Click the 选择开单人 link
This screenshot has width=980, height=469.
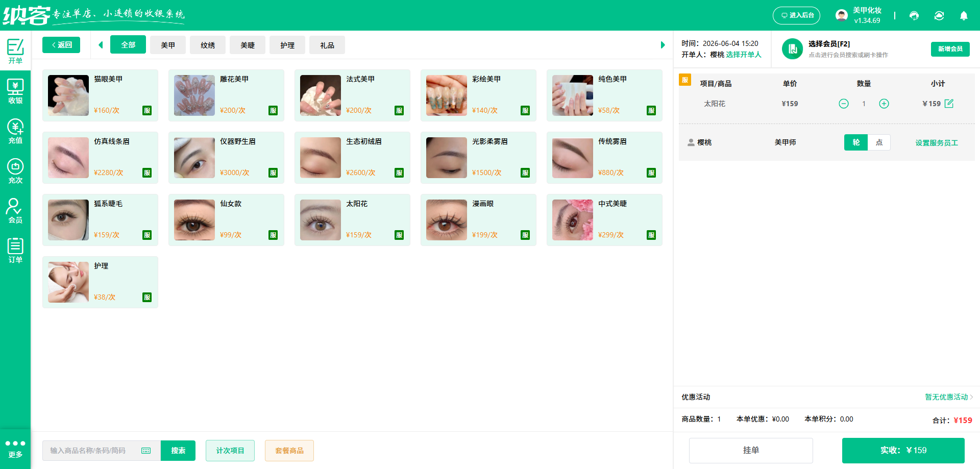(x=744, y=55)
